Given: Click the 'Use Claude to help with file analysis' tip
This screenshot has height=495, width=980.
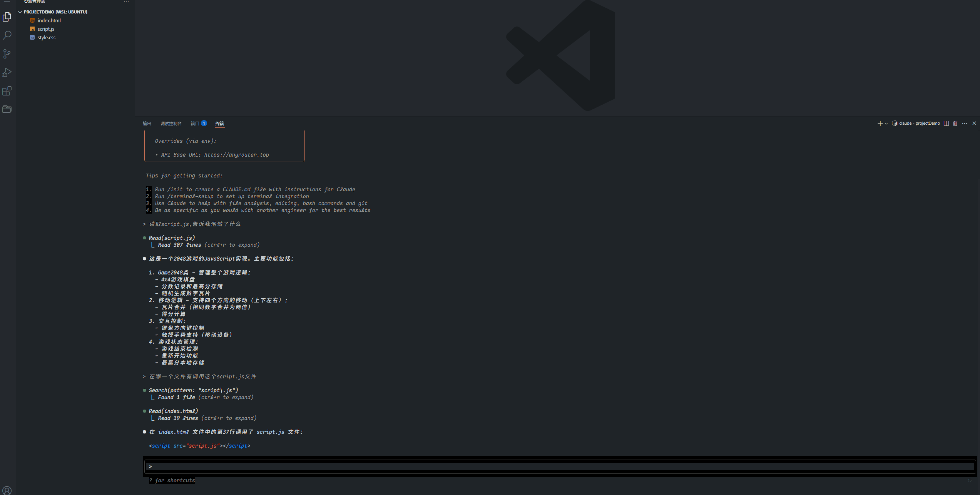Looking at the screenshot, I should tap(257, 203).
